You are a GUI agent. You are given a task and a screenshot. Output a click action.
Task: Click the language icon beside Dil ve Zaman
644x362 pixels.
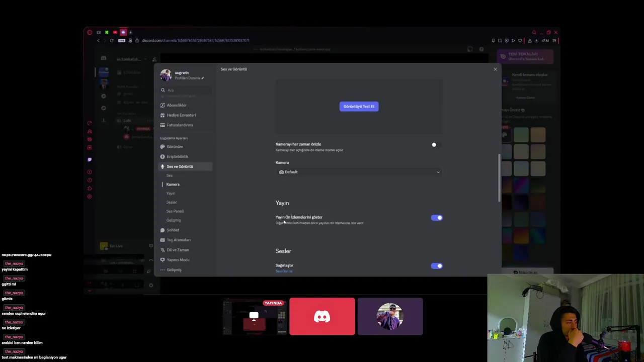point(163,250)
